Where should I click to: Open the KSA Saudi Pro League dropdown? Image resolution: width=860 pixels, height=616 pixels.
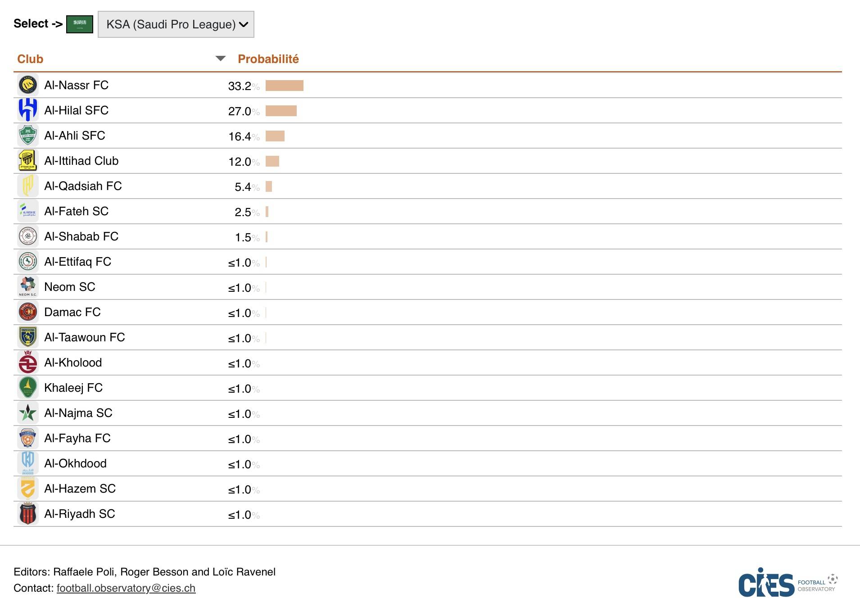click(176, 24)
